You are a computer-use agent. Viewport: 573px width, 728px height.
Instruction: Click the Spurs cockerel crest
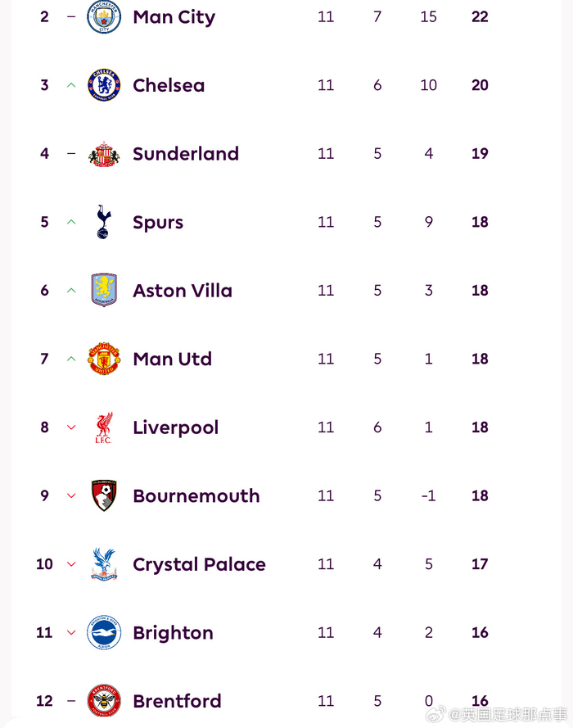pyautogui.click(x=103, y=222)
